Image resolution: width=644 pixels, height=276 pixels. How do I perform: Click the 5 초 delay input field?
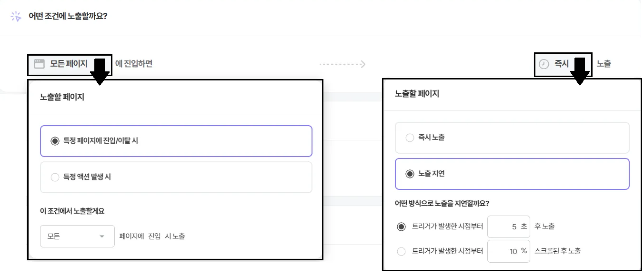coord(509,227)
